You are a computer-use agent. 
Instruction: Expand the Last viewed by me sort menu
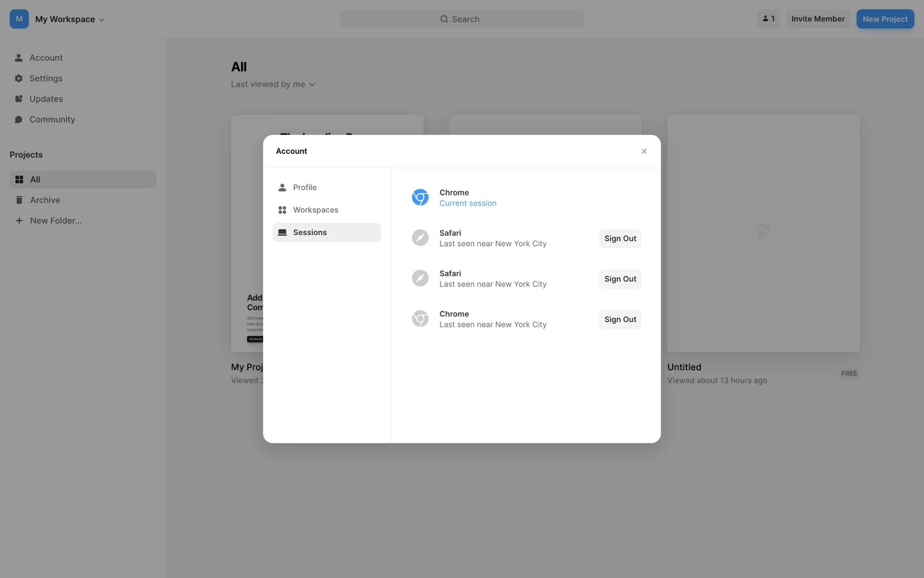273,84
